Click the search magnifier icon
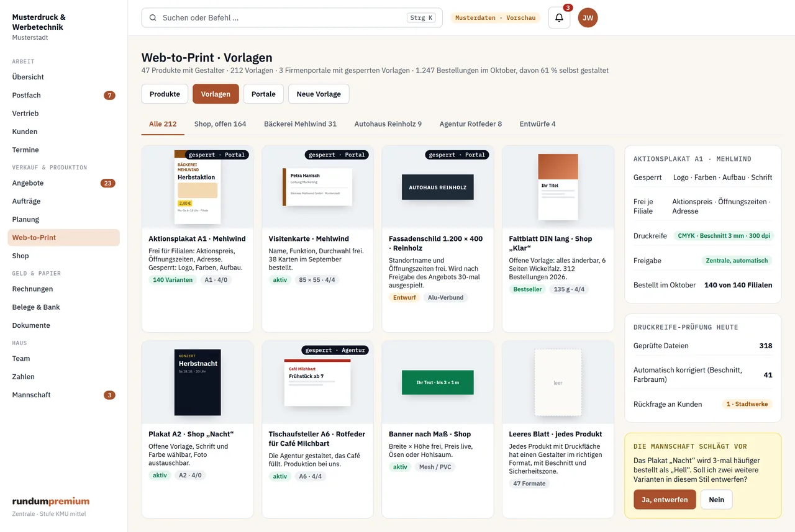 153,18
